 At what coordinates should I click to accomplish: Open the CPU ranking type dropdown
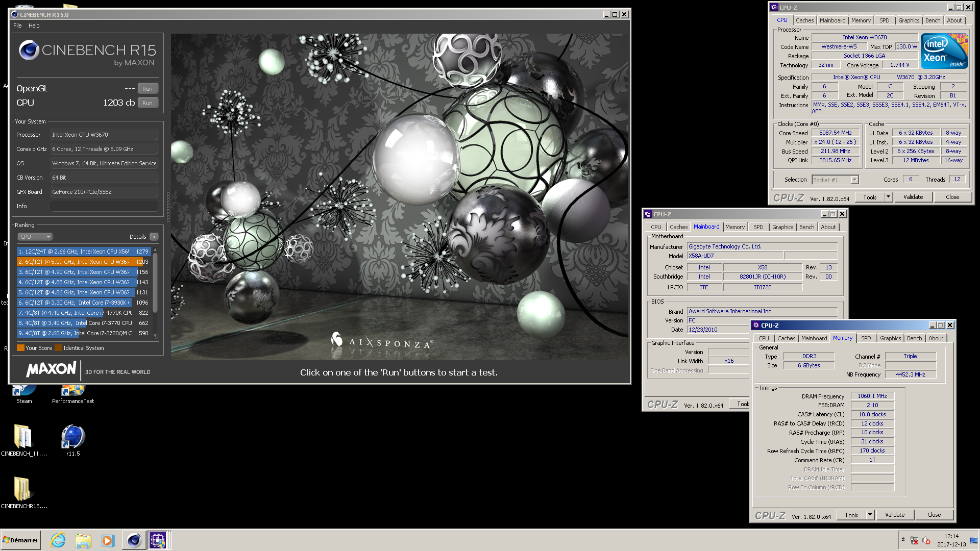coord(35,237)
